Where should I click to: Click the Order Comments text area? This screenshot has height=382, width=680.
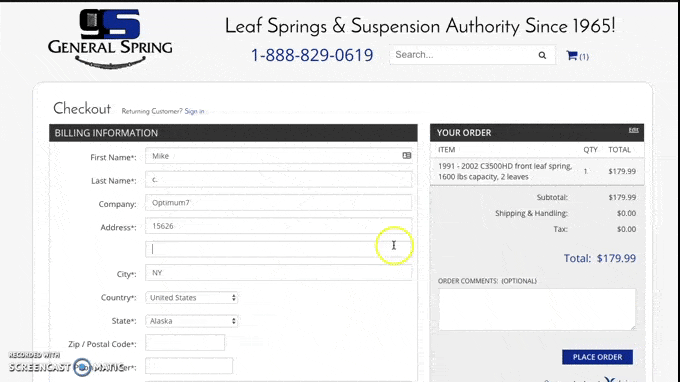coord(537,310)
